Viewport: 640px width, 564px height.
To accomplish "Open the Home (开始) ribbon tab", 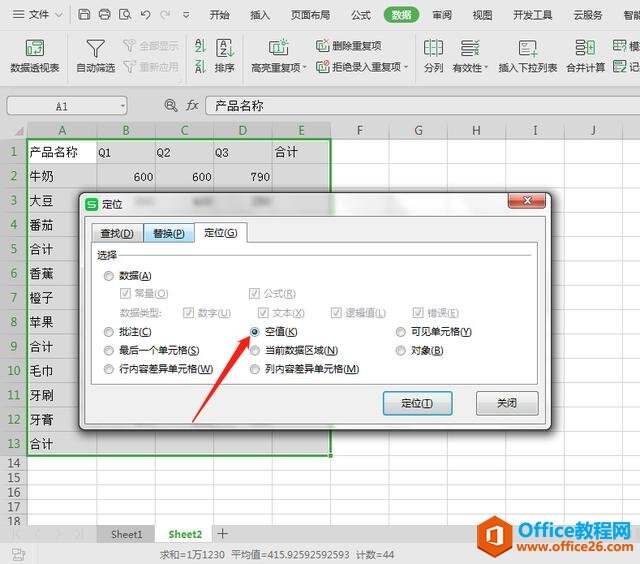I will [x=219, y=15].
